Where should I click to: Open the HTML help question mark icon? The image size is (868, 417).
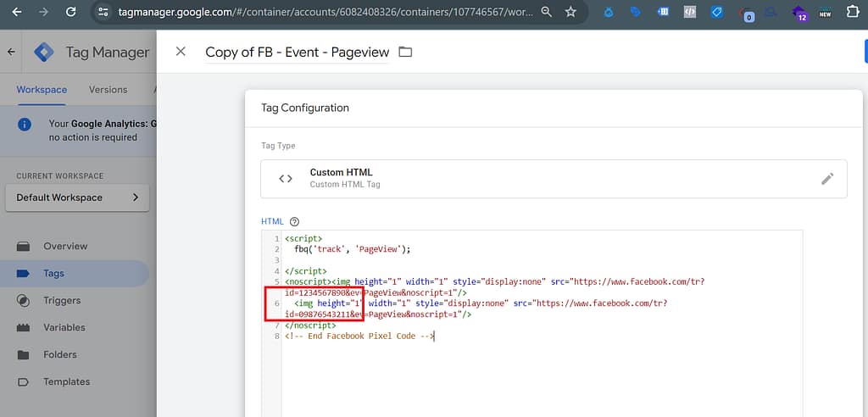click(x=294, y=221)
